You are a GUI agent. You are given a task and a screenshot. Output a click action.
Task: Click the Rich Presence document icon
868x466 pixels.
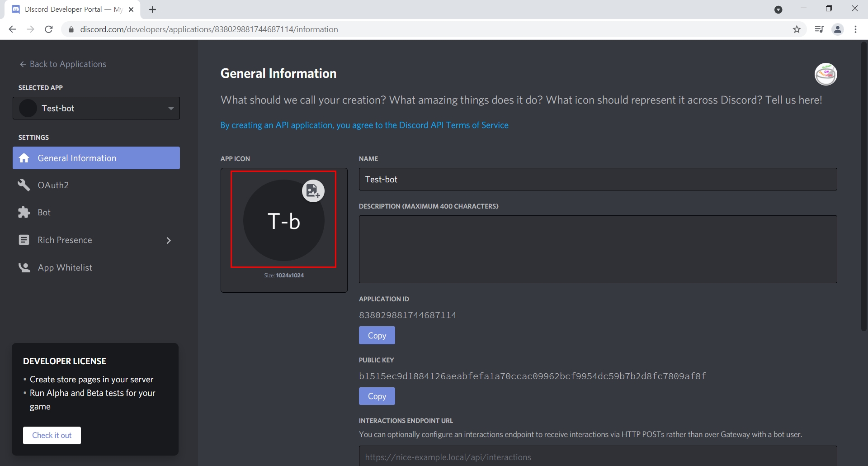(24, 240)
